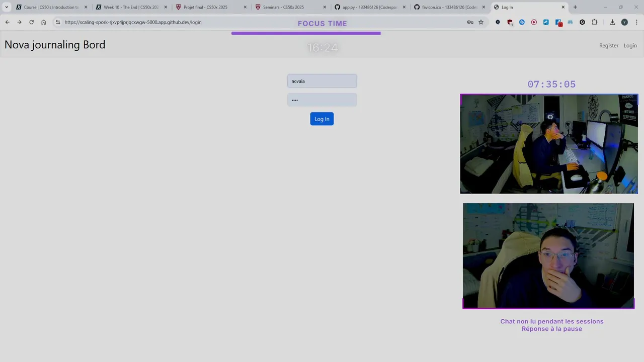The image size is (644, 362).
Task: Open the Register link
Action: [609, 45]
